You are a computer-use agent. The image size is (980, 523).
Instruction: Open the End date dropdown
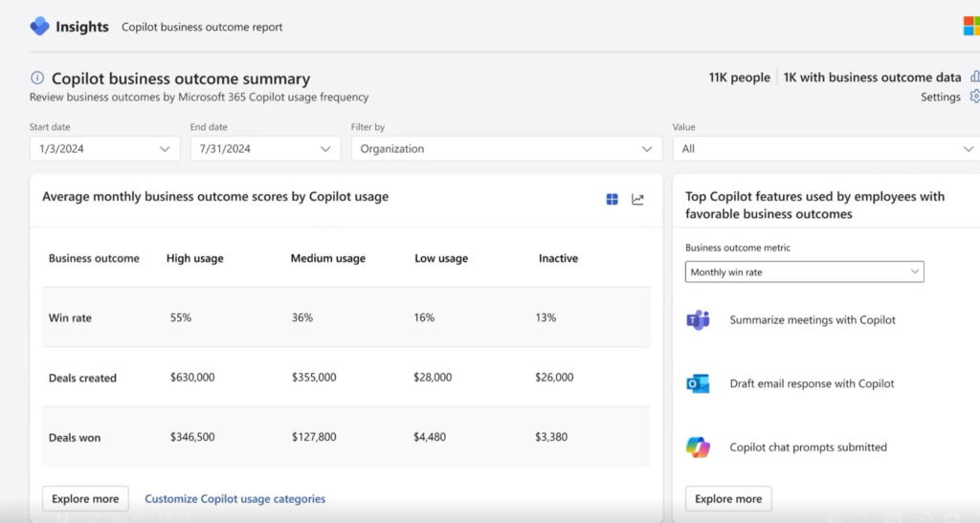click(x=266, y=148)
